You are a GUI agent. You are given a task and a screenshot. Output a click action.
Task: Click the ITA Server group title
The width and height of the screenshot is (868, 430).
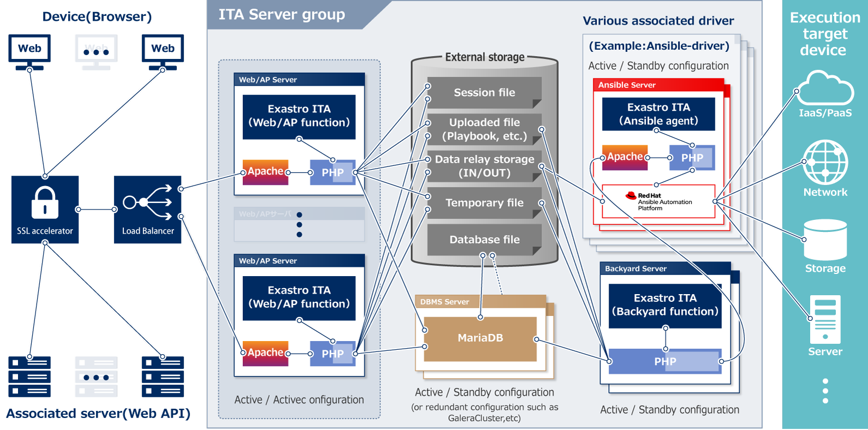coord(282,15)
